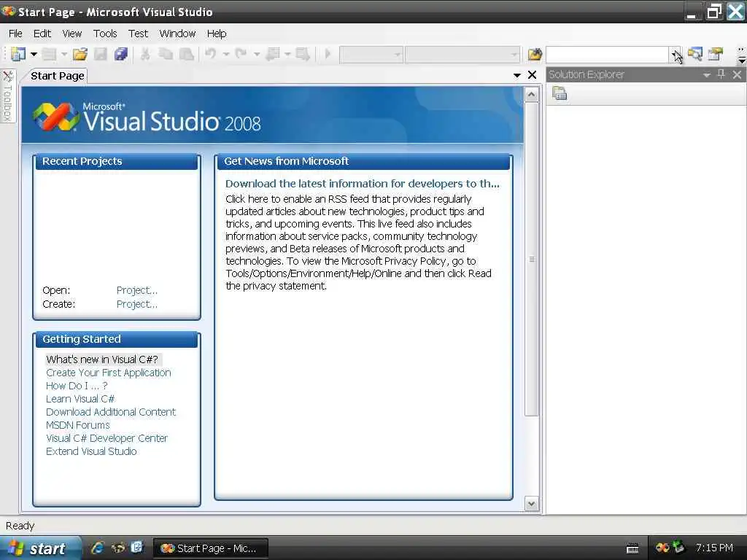This screenshot has height=560, width=747.
Task: Click the Start Debugging play icon
Action: click(328, 54)
